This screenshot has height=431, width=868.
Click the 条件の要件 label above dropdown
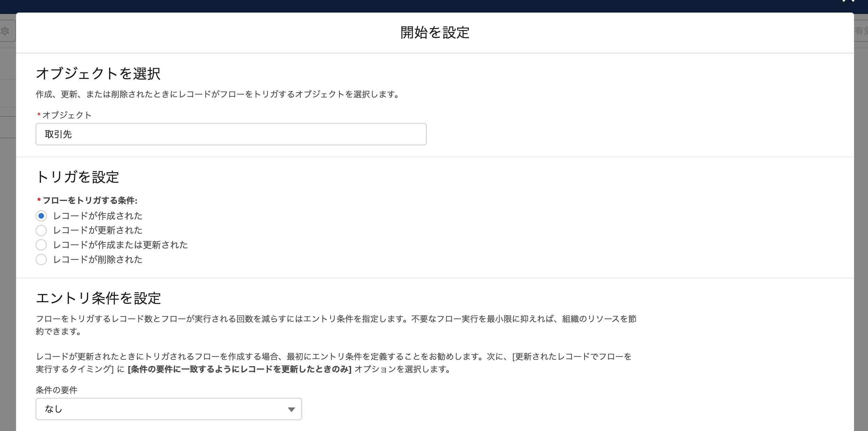(56, 390)
